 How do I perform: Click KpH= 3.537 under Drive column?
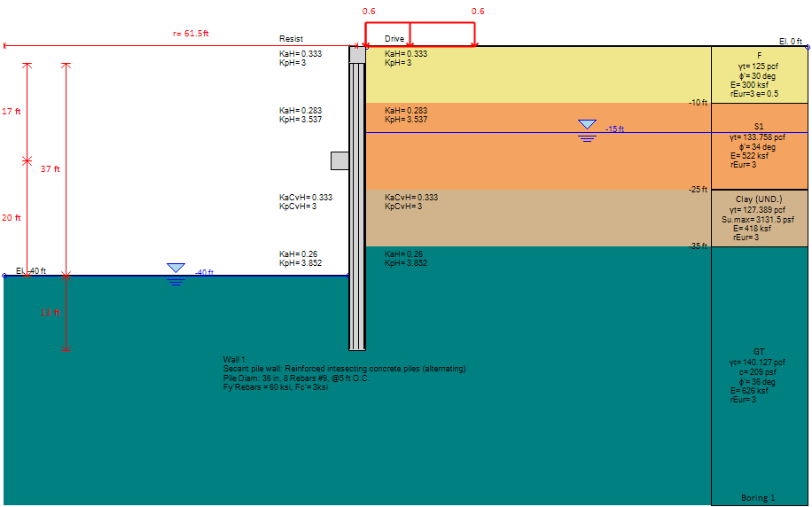[406, 120]
